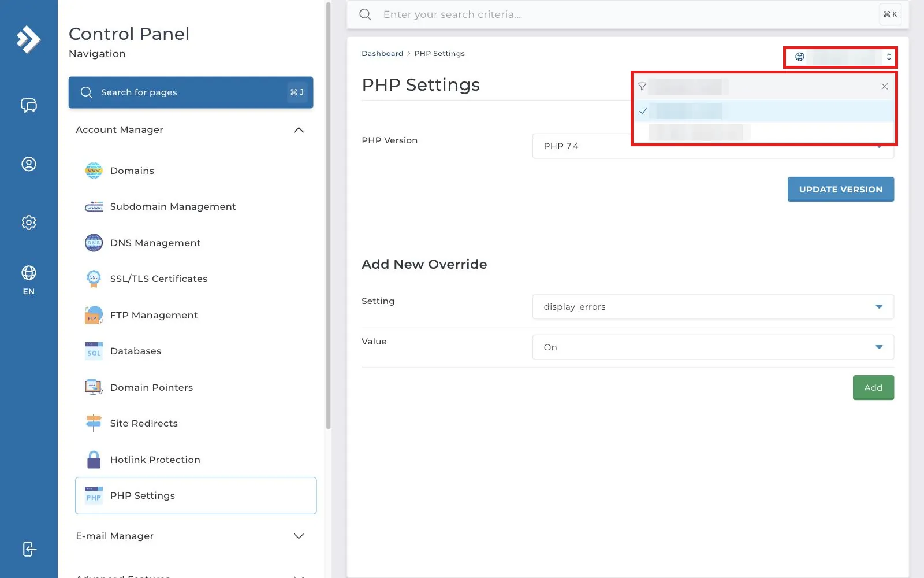The height and width of the screenshot is (578, 924).
Task: Open Site Redirects
Action: (196, 423)
